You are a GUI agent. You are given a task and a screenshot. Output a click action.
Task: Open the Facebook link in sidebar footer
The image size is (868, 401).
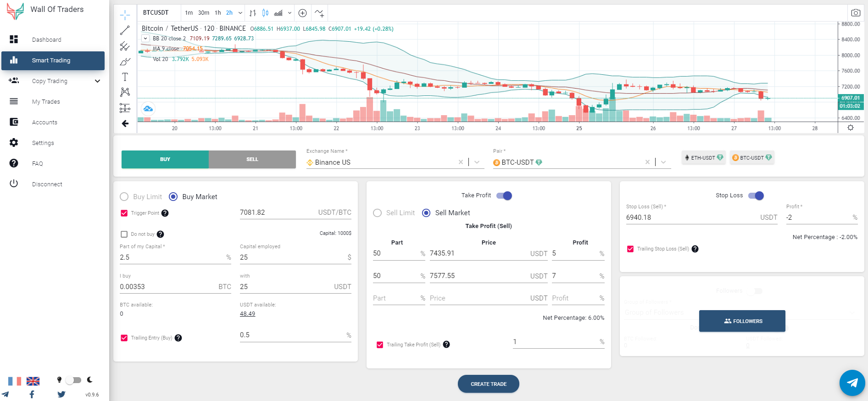point(32,394)
